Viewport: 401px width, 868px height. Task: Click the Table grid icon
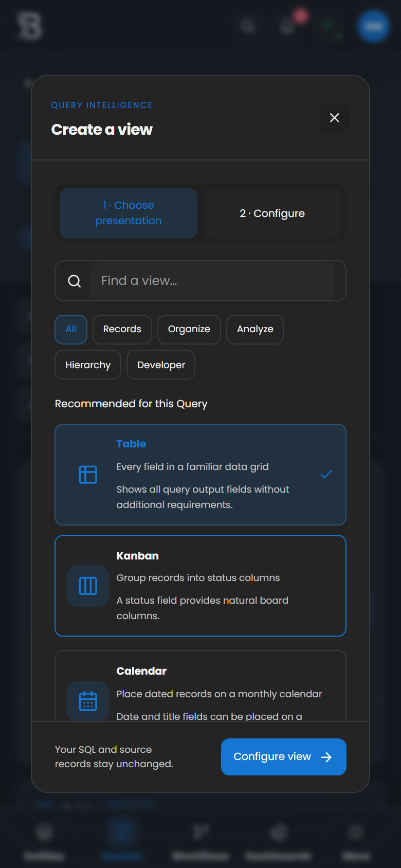point(88,474)
